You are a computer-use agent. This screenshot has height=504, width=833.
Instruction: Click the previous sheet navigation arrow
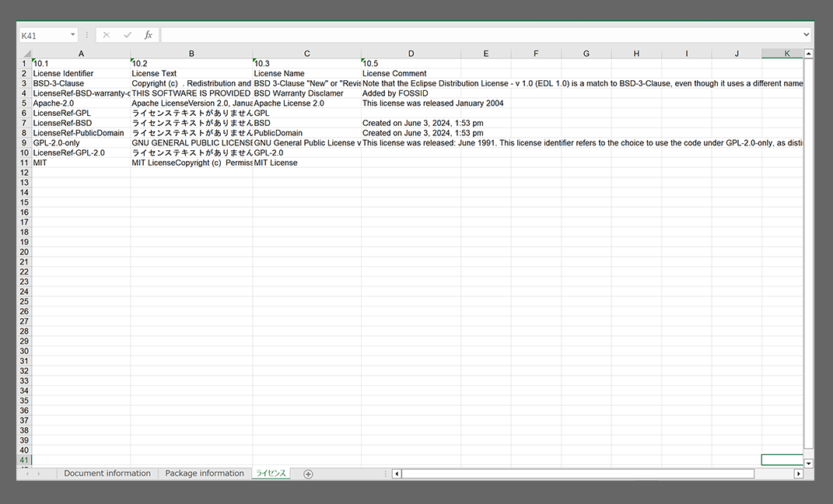coord(27,474)
